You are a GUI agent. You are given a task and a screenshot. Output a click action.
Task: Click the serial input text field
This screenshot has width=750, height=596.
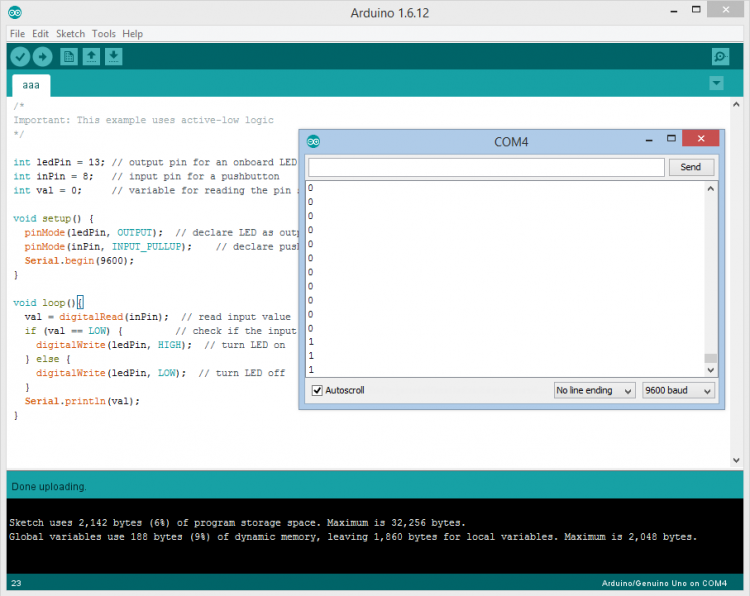pos(486,167)
